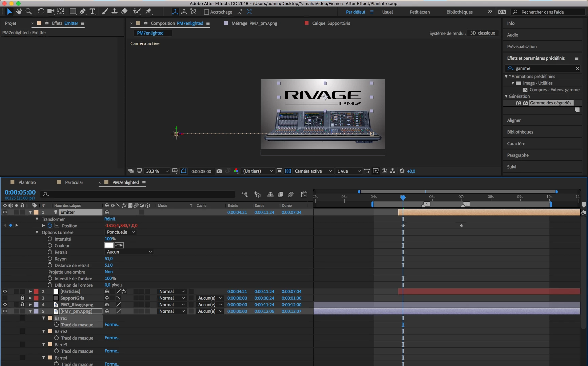Click the effects search field containing gamme
The width and height of the screenshot is (588, 366).
543,68
